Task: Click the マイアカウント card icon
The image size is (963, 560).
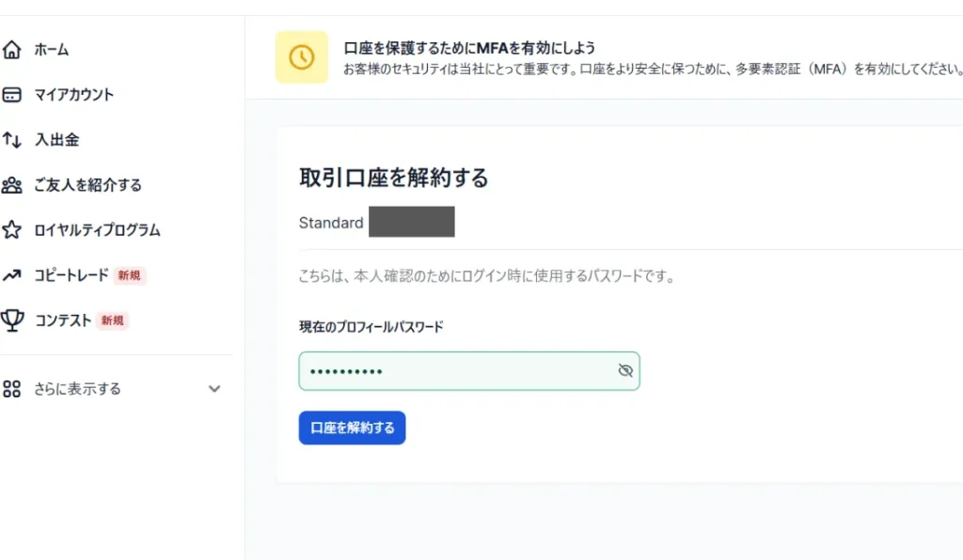Action: [13, 94]
